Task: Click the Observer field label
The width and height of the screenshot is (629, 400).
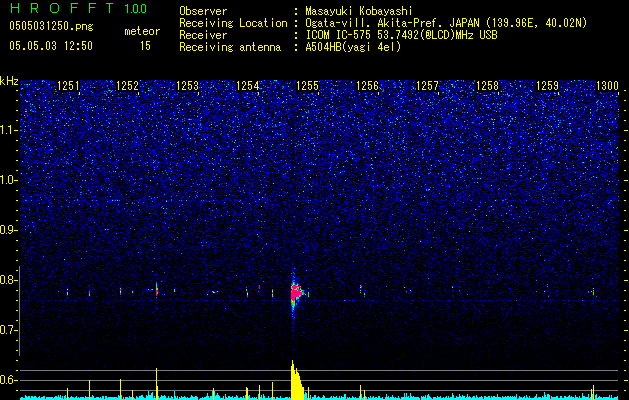Action: [x=203, y=11]
